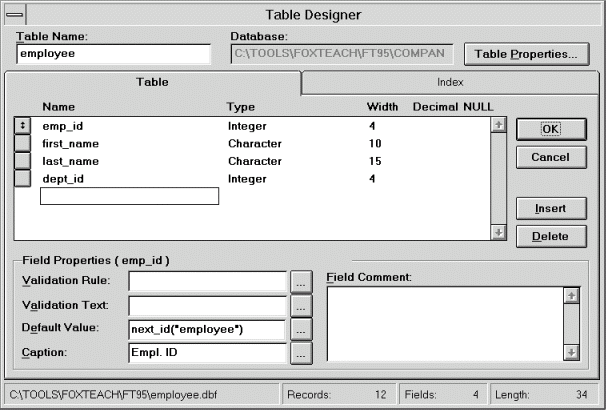
Task: Cancel the Table Designer dialog
Action: click(x=551, y=157)
